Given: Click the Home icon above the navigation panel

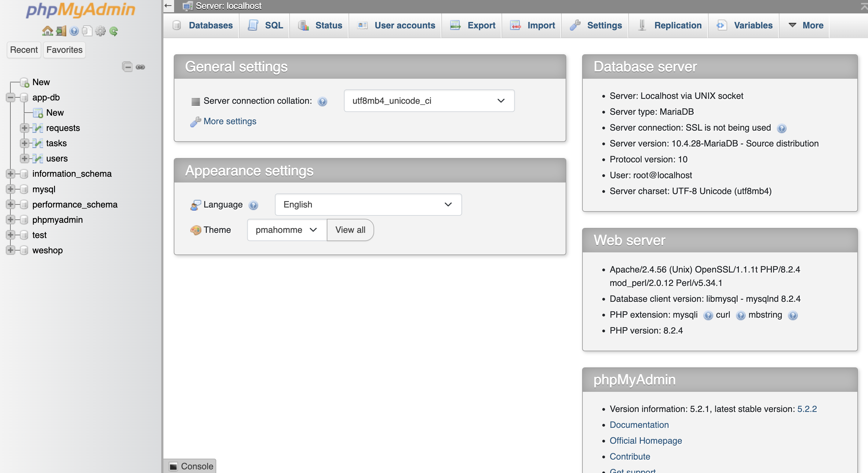Looking at the screenshot, I should point(48,31).
